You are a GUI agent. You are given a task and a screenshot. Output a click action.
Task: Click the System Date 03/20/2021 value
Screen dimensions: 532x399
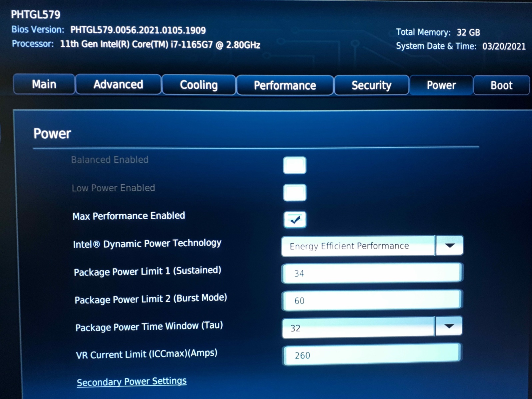click(x=504, y=46)
